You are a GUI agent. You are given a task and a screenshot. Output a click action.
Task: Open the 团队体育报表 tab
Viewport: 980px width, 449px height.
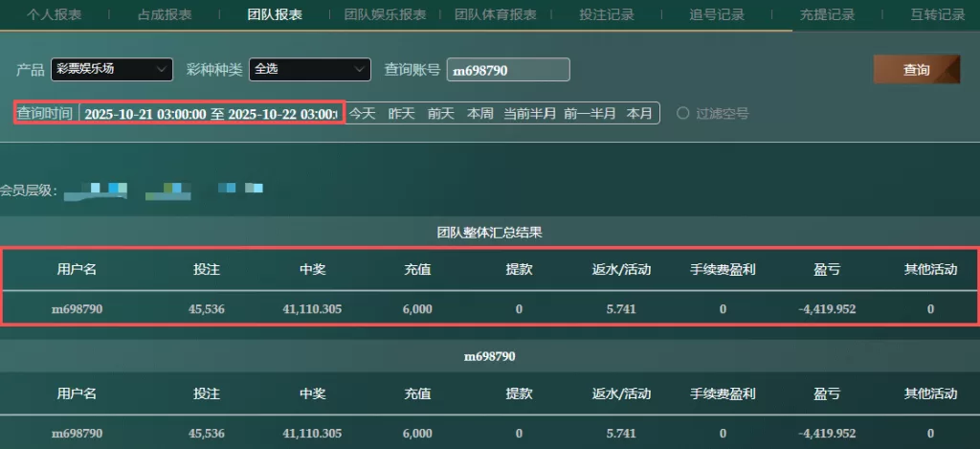point(495,14)
